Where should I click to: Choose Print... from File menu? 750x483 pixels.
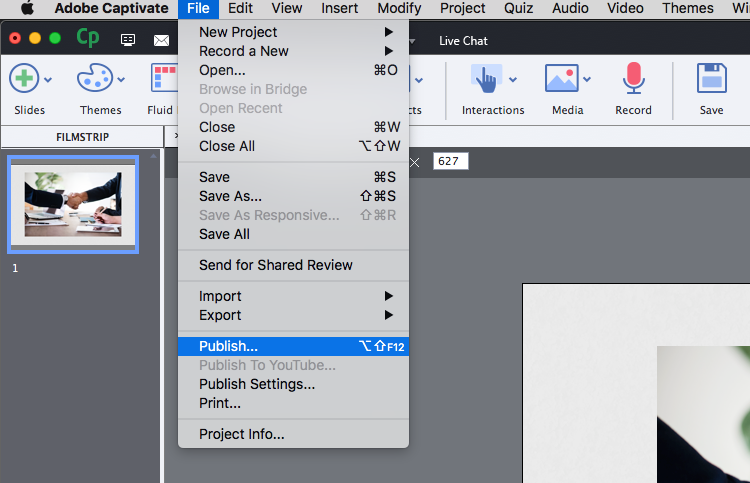[293, 403]
